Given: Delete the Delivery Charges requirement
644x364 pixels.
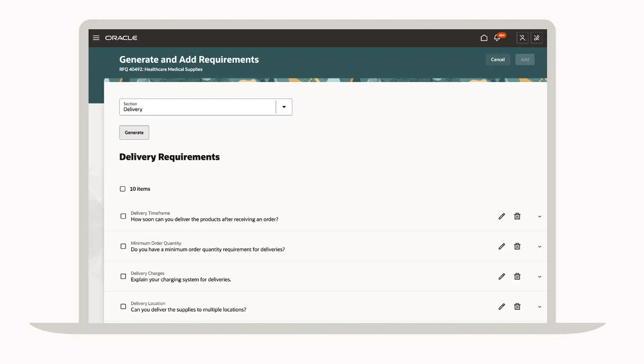Looking at the screenshot, I should (x=517, y=276).
